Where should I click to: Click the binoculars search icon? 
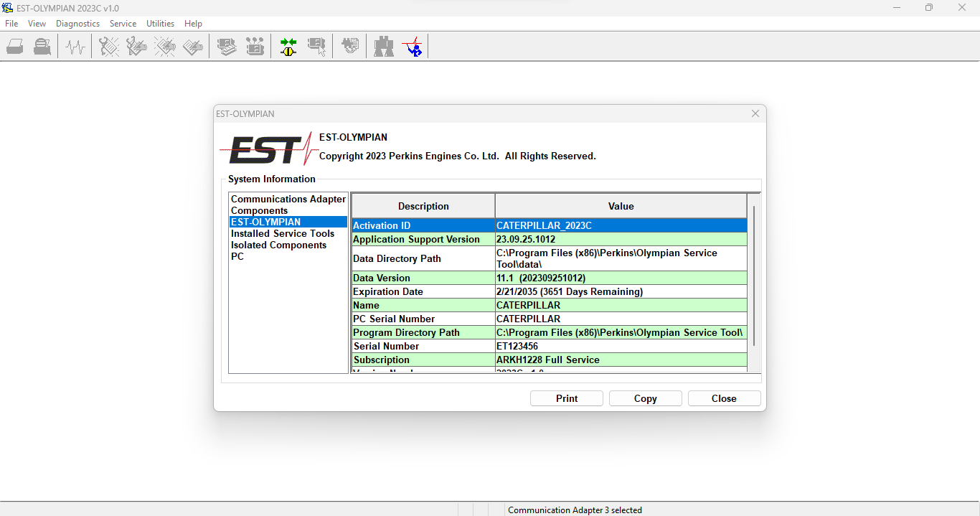tap(384, 47)
